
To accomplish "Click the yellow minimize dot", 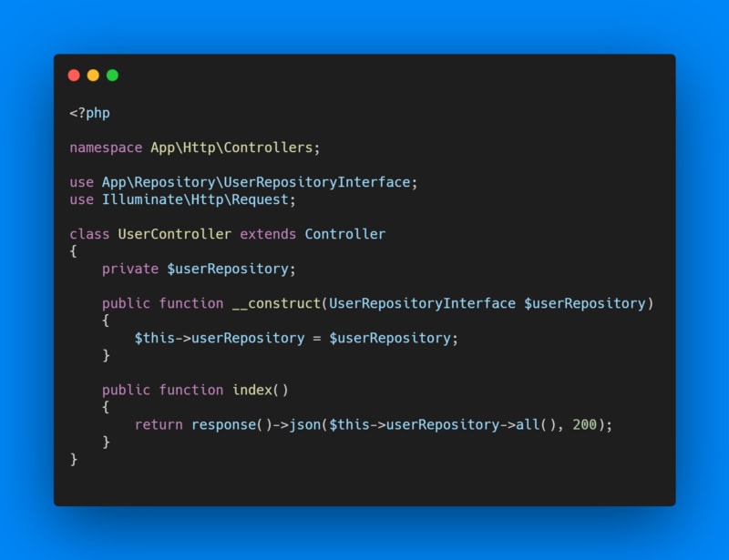I will click(x=93, y=76).
